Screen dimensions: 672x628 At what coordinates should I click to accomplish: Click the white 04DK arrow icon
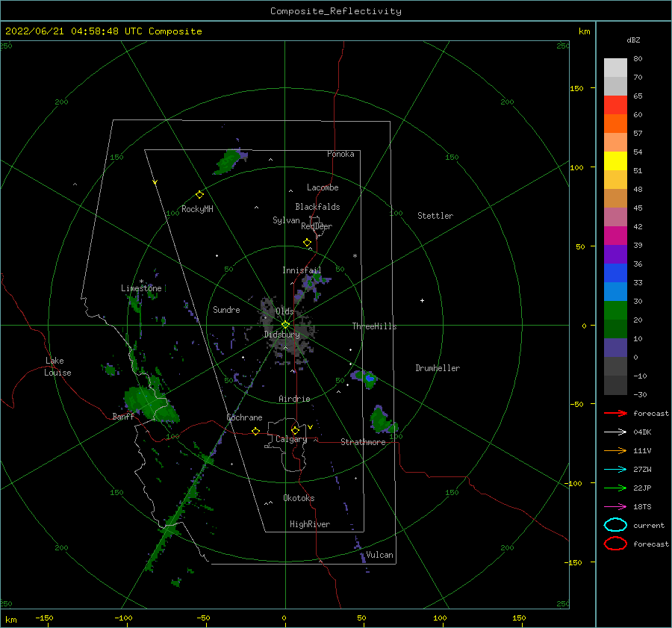point(615,432)
